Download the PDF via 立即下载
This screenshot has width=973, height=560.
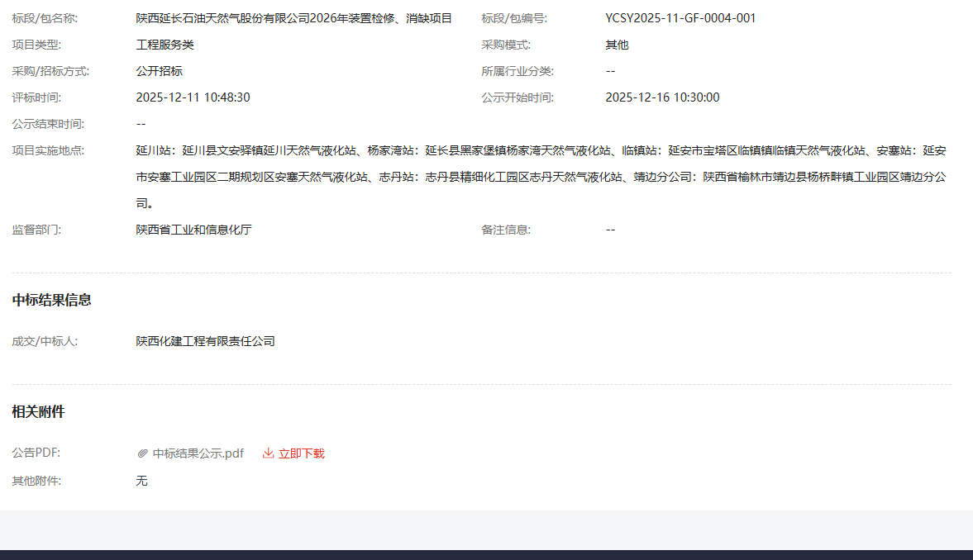[x=301, y=453]
